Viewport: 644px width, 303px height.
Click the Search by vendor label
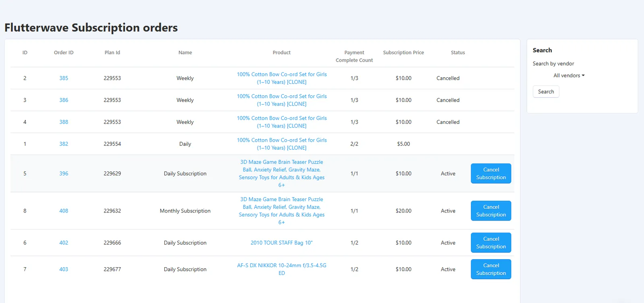553,64
